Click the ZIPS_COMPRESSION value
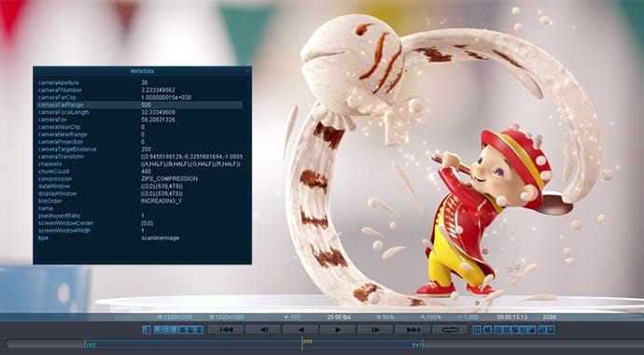This screenshot has height=355, width=644. coord(169,178)
